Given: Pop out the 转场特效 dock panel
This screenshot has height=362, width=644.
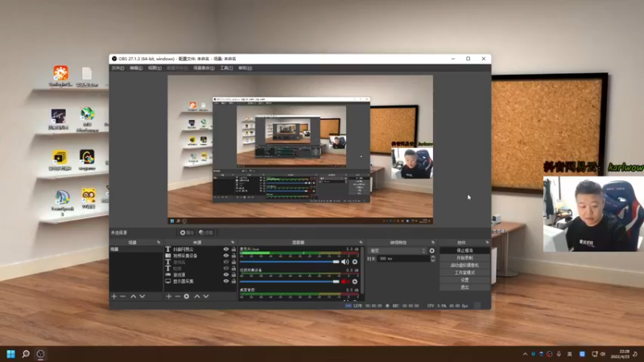Looking at the screenshot, I should tap(433, 243).
